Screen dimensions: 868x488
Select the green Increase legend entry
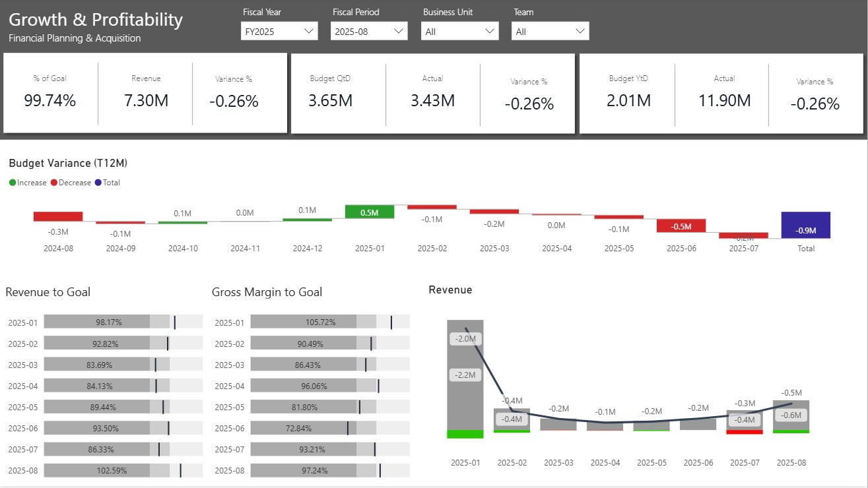28,183
